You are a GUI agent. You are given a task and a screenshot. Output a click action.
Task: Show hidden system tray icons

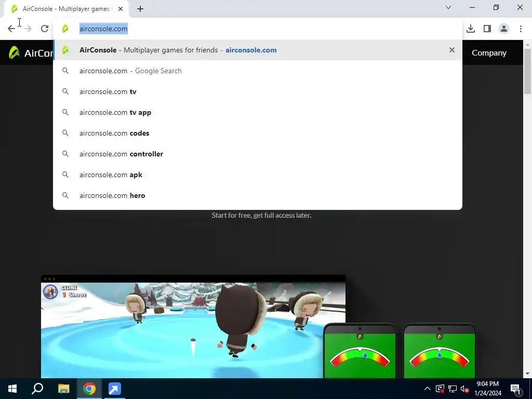coord(428,389)
